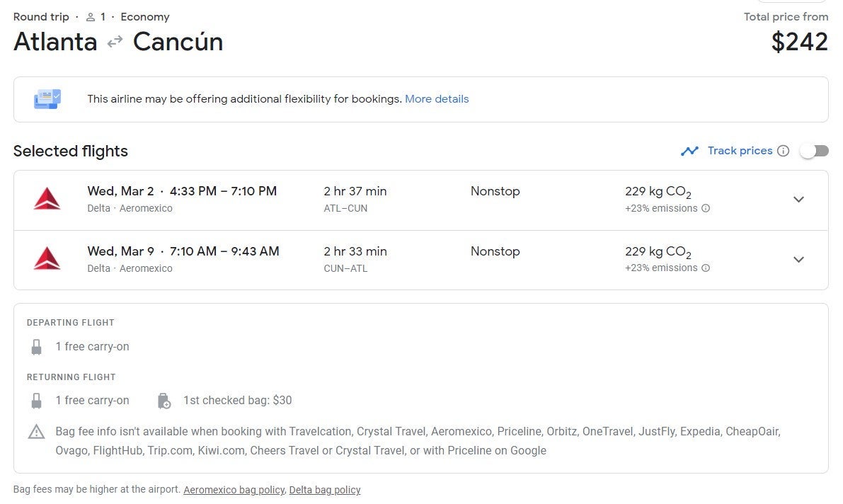Click the carry-on icon under Departing Flight
The height and width of the screenshot is (504, 843).
[36, 347]
